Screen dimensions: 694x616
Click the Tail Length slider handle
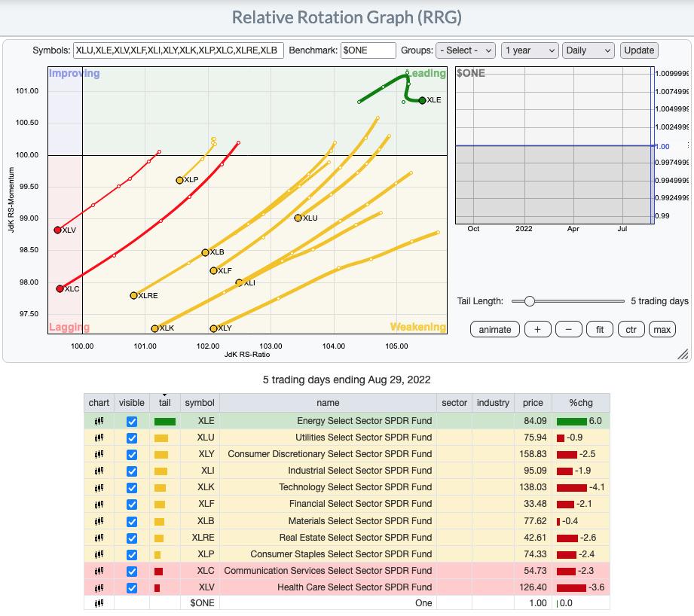click(529, 301)
